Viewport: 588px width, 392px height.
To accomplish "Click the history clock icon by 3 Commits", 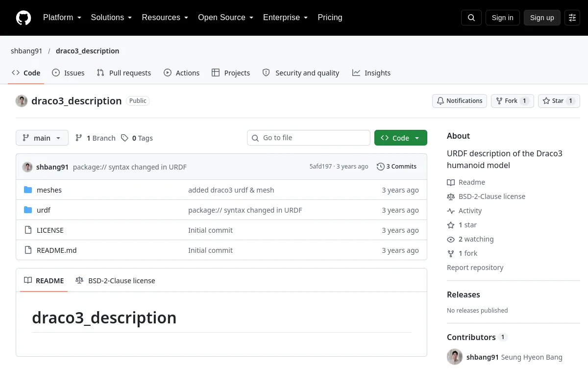I will point(381,167).
